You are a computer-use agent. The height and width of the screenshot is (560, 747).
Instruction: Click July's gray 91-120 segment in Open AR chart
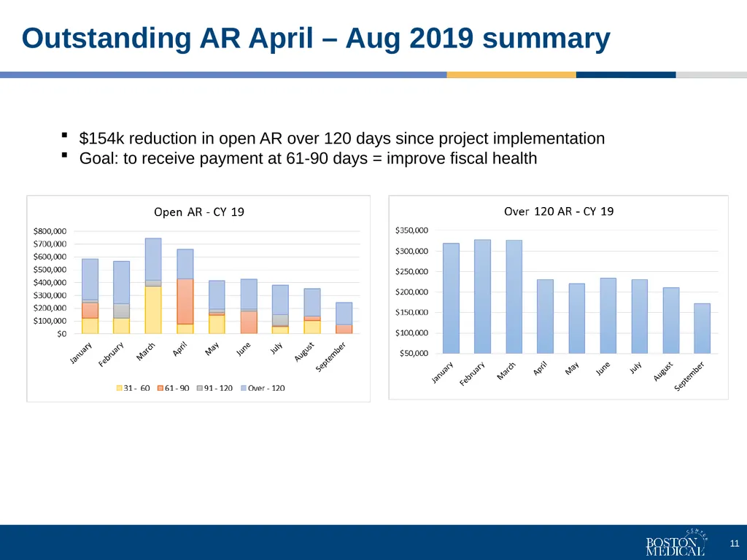(280, 320)
